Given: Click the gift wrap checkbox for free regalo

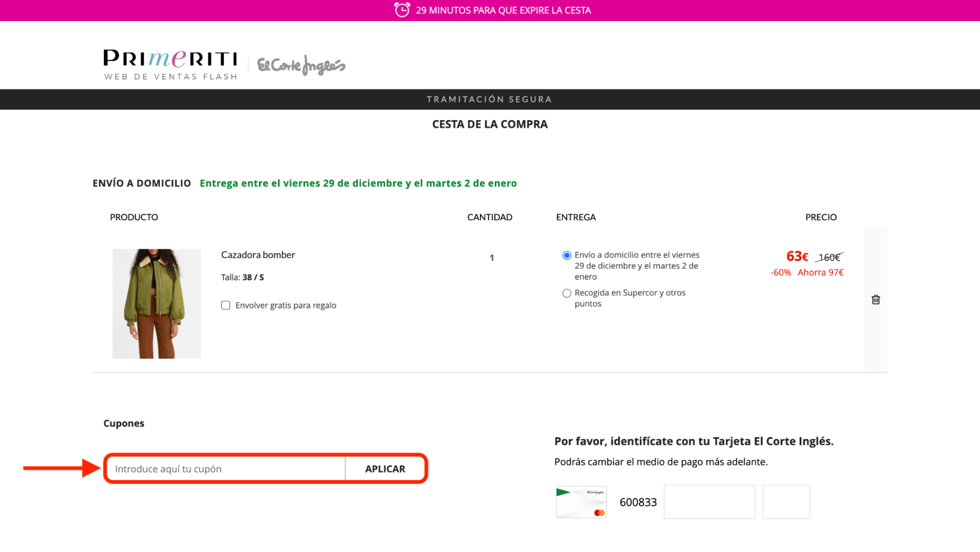Looking at the screenshot, I should tap(225, 305).
